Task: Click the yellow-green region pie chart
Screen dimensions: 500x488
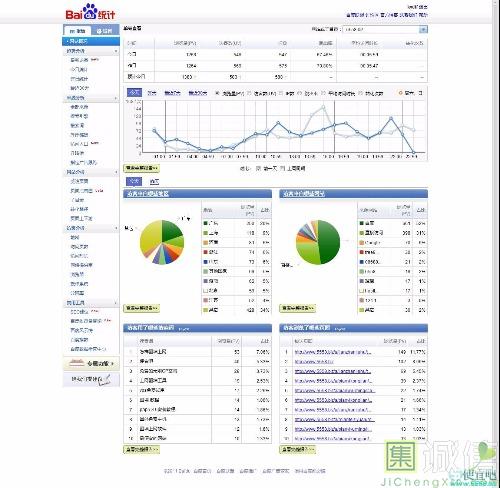Action: (162, 242)
